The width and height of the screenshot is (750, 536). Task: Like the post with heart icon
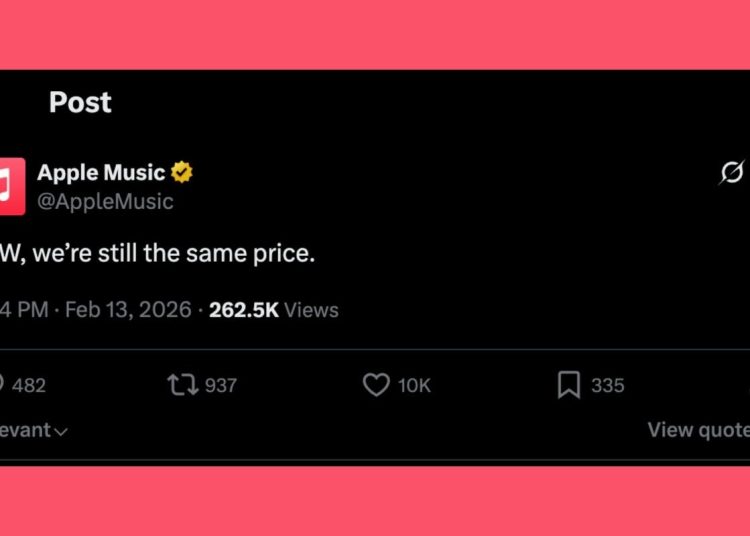point(376,385)
